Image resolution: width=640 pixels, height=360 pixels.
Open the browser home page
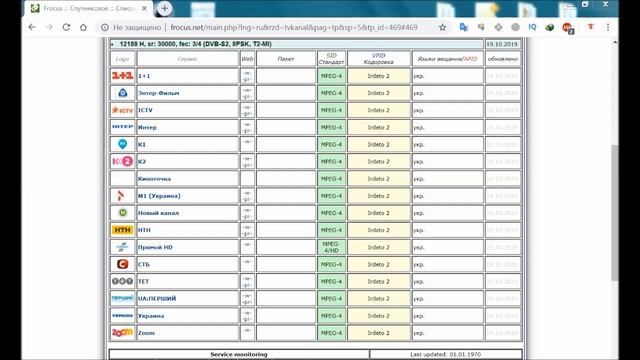pos(83,27)
